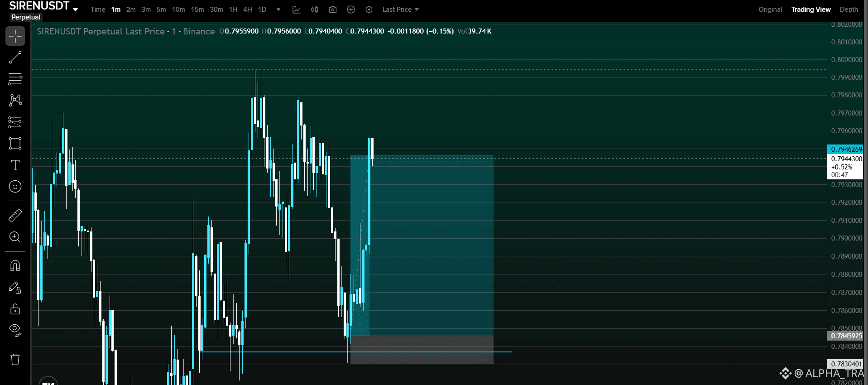Set chart interval to 15m
This screenshot has width=868, height=385.
(197, 10)
